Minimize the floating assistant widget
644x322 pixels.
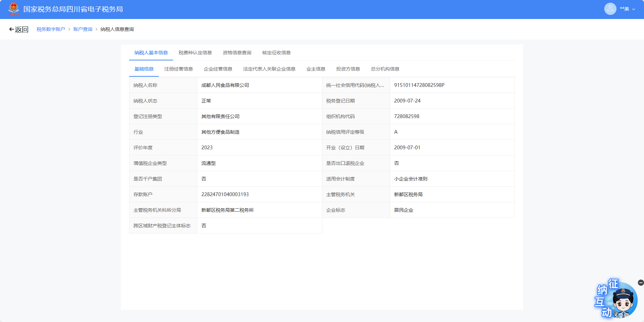(x=641, y=283)
